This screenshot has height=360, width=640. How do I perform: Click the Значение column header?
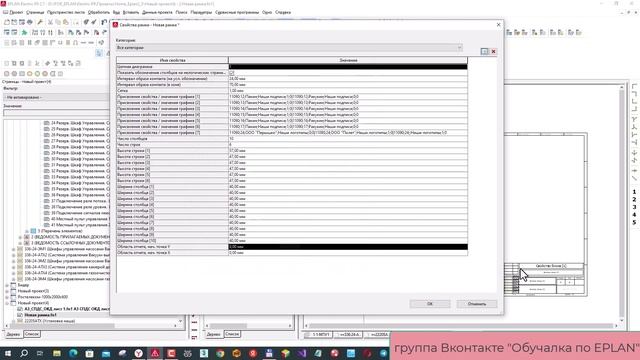click(348, 60)
